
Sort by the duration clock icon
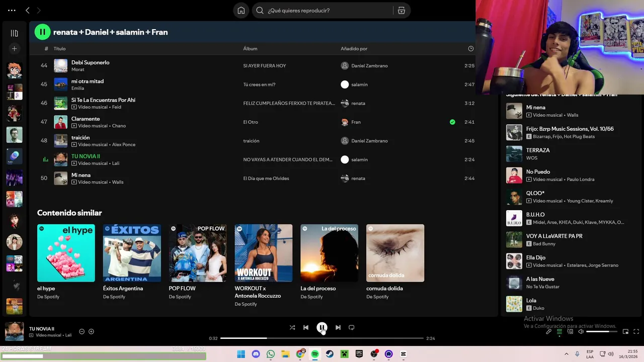pos(471,49)
